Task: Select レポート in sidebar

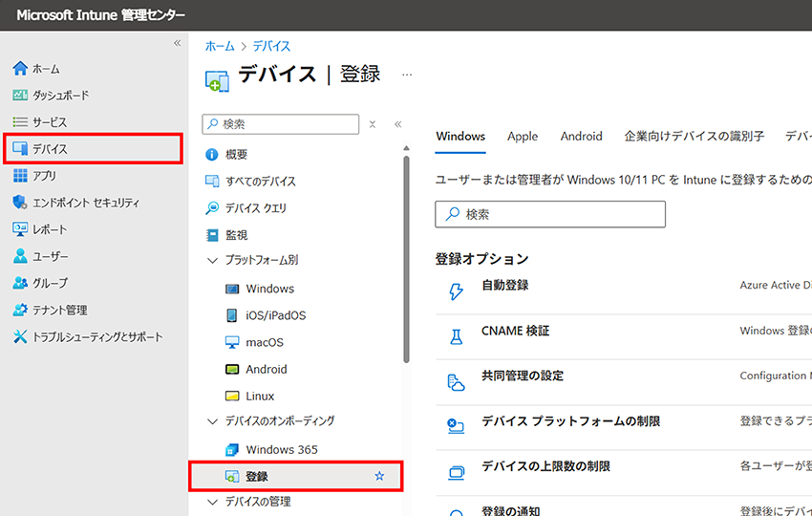Action: click(x=50, y=229)
